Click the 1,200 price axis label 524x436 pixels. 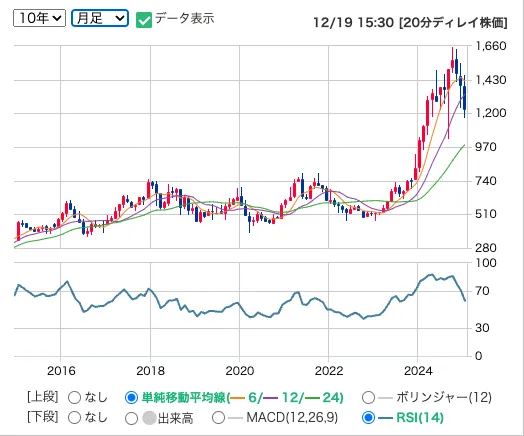pos(491,113)
